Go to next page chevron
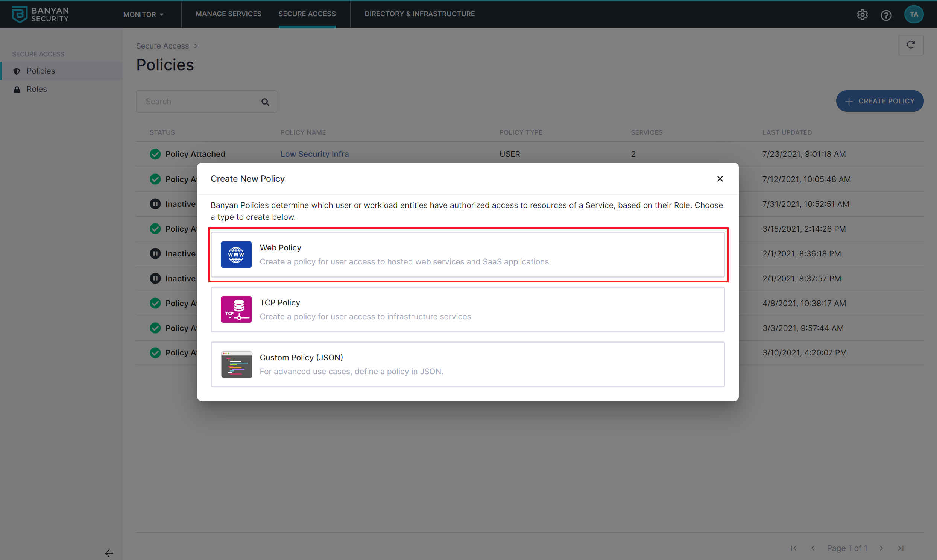Image resolution: width=937 pixels, height=560 pixels. pos(881,548)
